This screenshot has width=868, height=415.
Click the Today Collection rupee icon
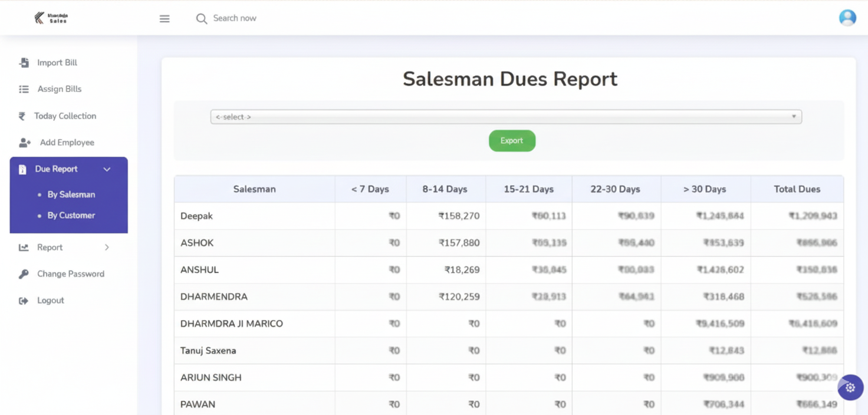pyautogui.click(x=22, y=116)
